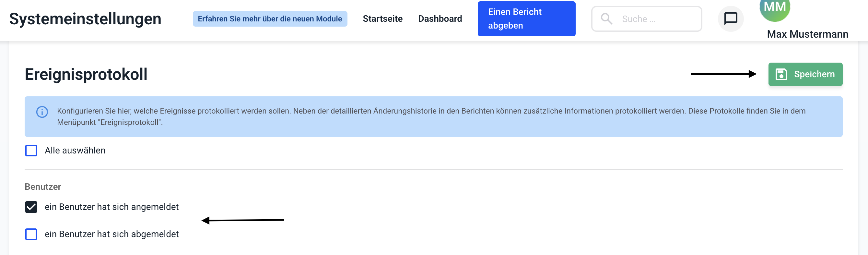The image size is (868, 255).
Task: Open the Erfahren Sie mehr über neue Module link
Action: click(270, 19)
